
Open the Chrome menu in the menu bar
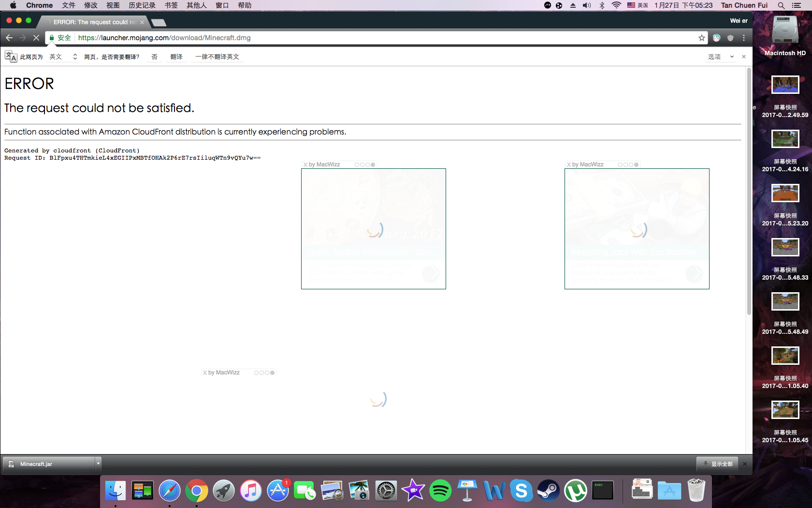point(40,5)
